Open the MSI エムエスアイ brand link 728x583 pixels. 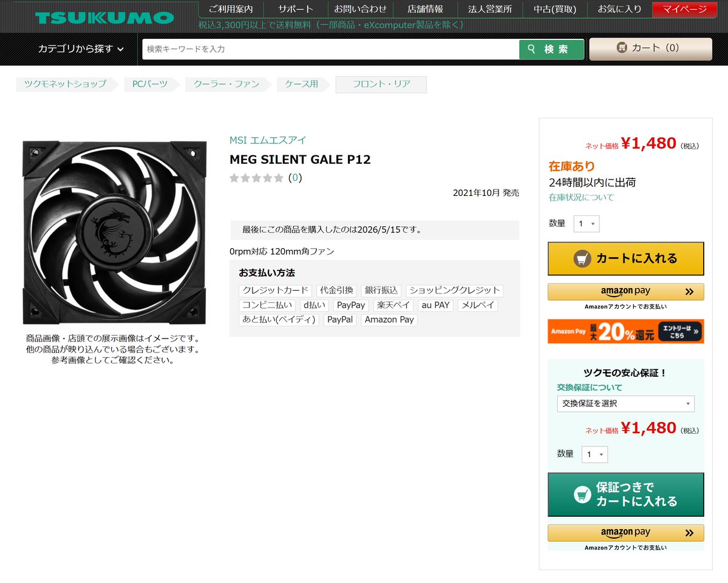[268, 140]
